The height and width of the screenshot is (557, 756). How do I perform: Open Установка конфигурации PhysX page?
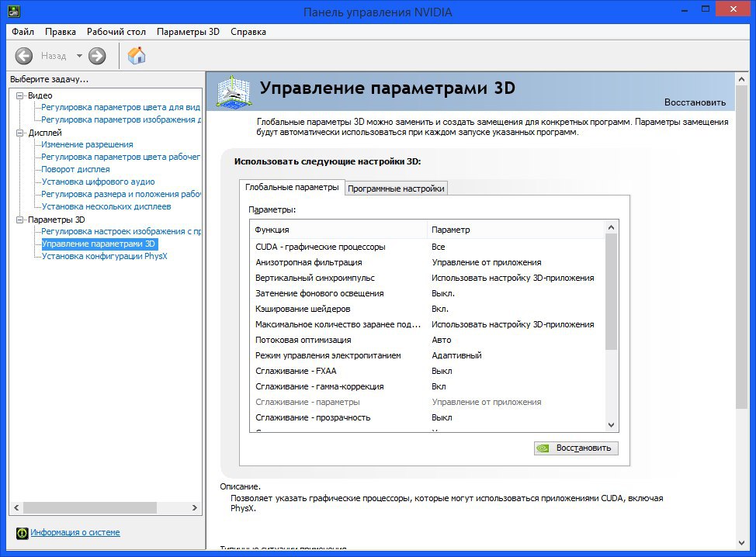[105, 256]
